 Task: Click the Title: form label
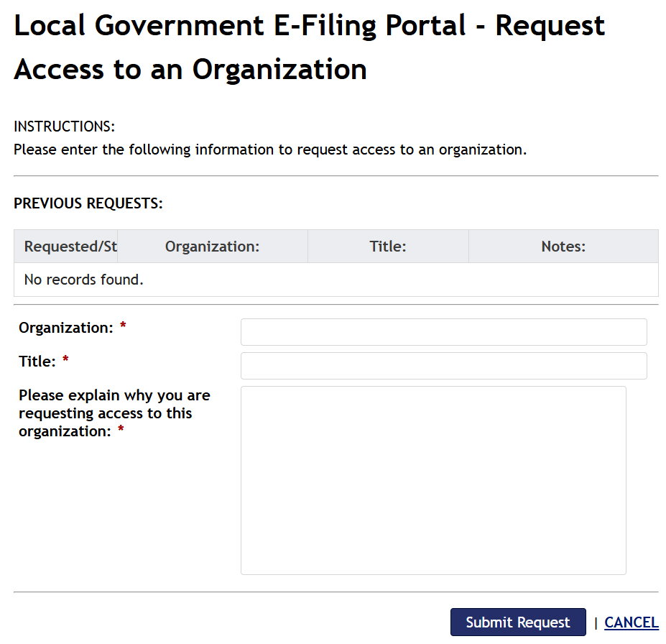tap(37, 362)
